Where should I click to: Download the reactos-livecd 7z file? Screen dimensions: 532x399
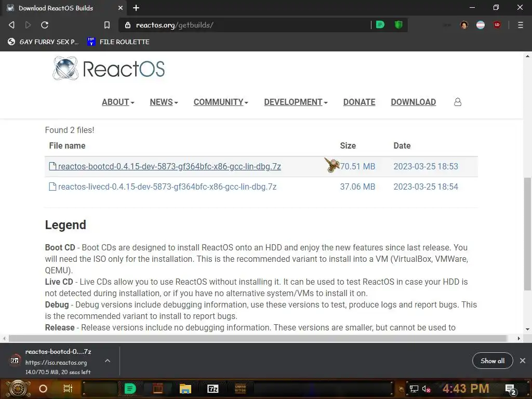(167, 187)
